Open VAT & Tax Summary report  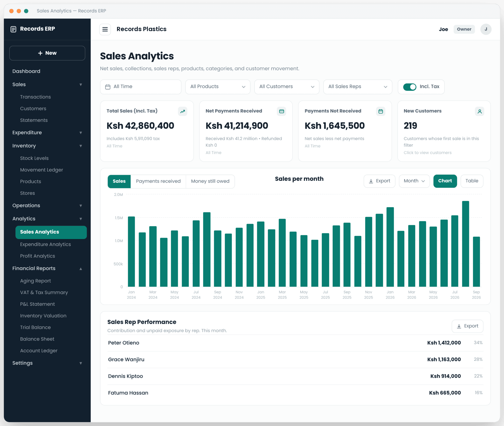[44, 293]
